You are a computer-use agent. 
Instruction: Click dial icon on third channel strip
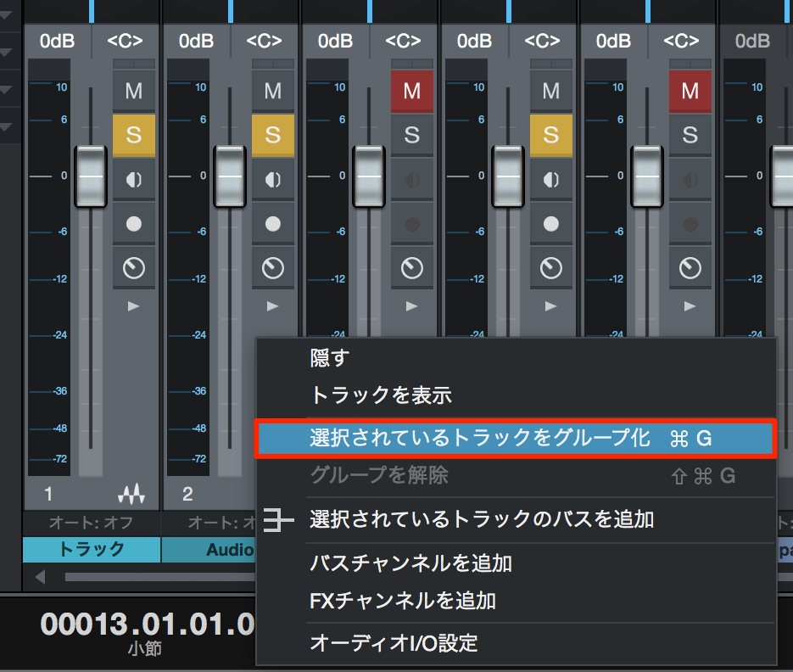411,267
